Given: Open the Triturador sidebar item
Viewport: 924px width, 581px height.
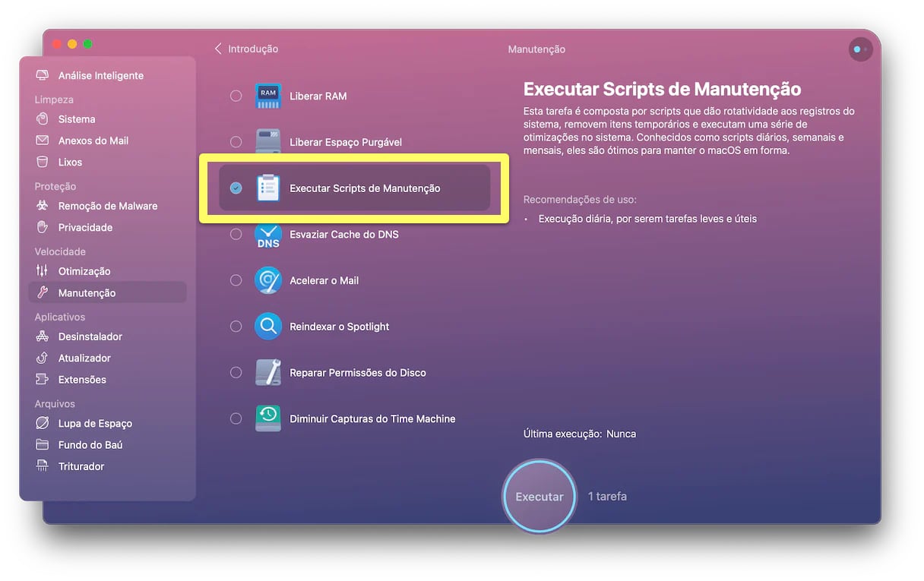Looking at the screenshot, I should pyautogui.click(x=81, y=466).
